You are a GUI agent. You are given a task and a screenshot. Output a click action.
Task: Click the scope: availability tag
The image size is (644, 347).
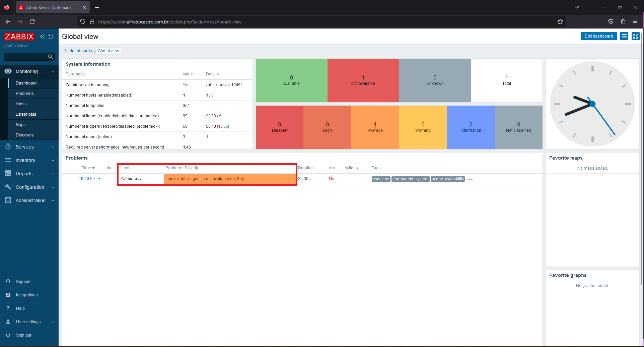point(448,179)
